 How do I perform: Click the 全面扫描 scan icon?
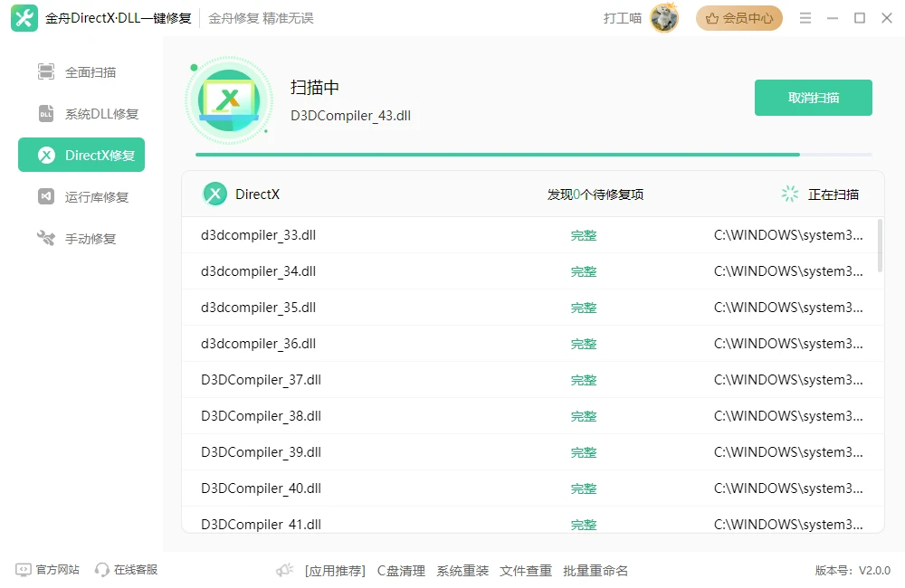[46, 72]
